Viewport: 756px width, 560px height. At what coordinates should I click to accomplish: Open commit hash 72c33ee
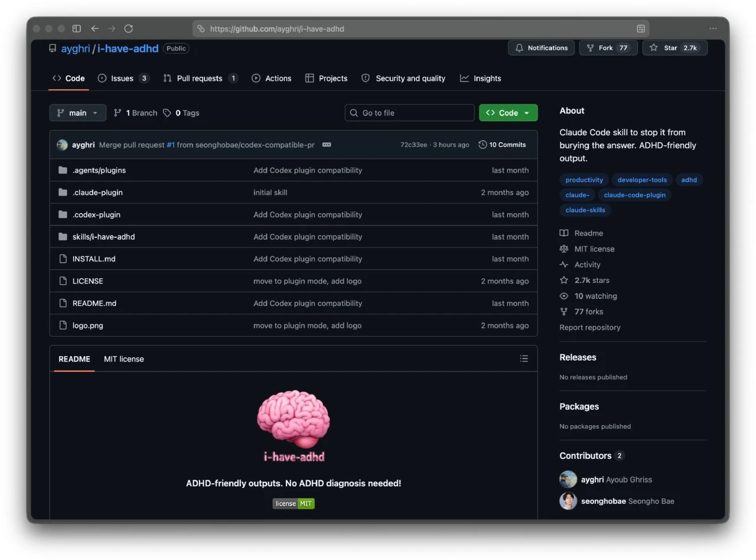pos(413,145)
